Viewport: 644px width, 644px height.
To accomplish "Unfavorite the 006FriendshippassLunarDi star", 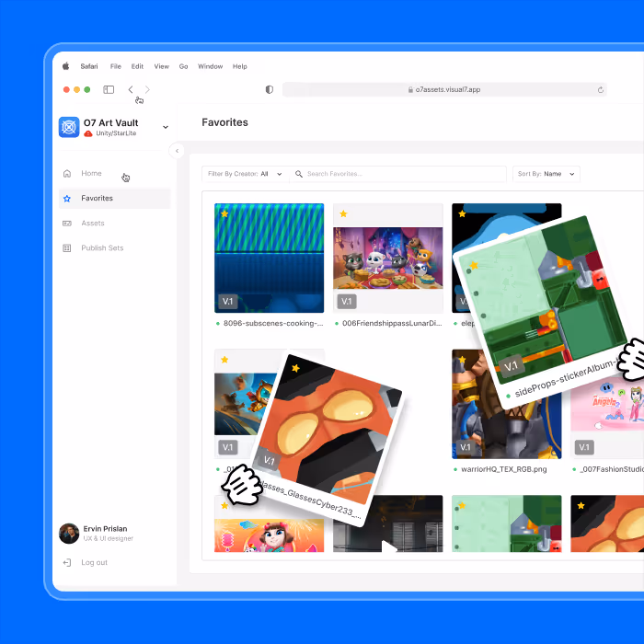I will tap(343, 214).
